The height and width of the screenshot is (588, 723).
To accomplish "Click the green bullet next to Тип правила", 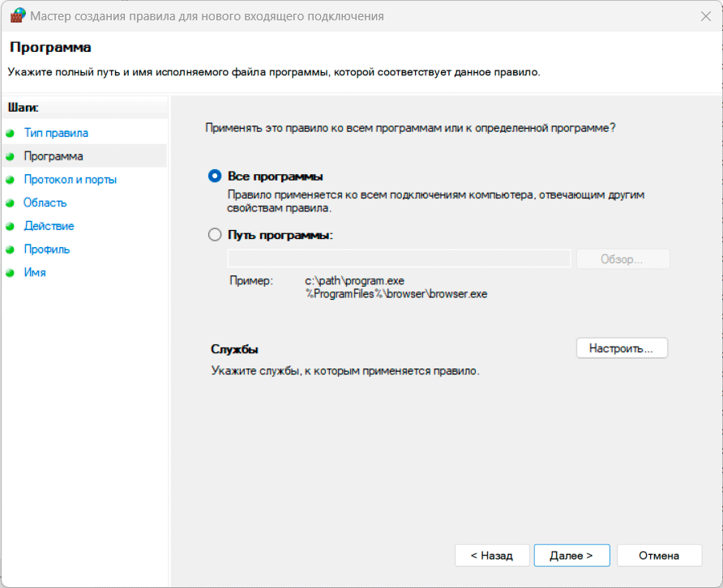I will (x=10, y=134).
